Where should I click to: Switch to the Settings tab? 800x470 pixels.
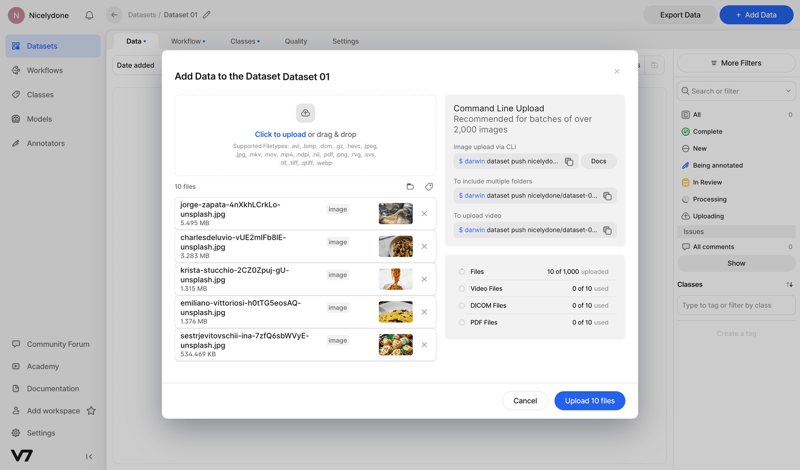[345, 41]
